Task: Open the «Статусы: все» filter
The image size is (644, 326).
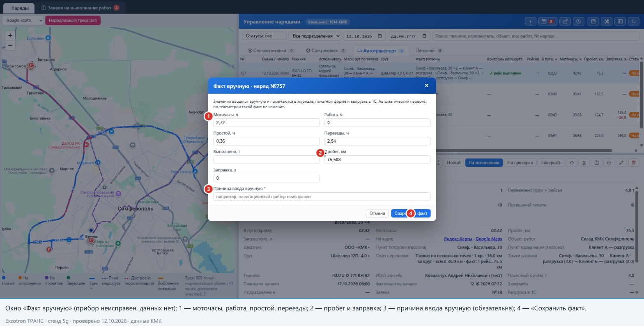Action: [264, 36]
